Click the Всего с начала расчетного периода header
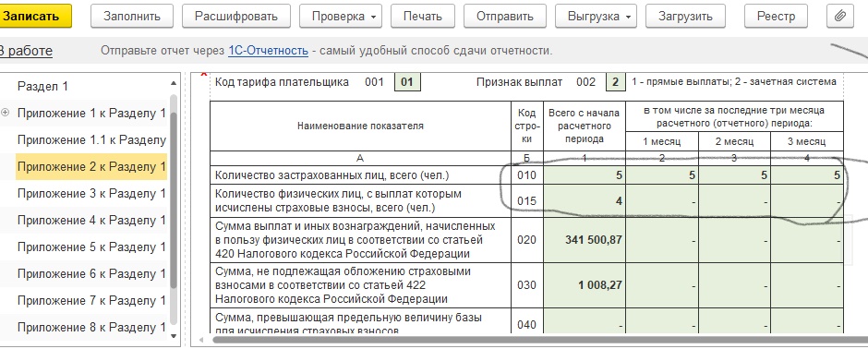This screenshot has width=868, height=349. pos(585,126)
